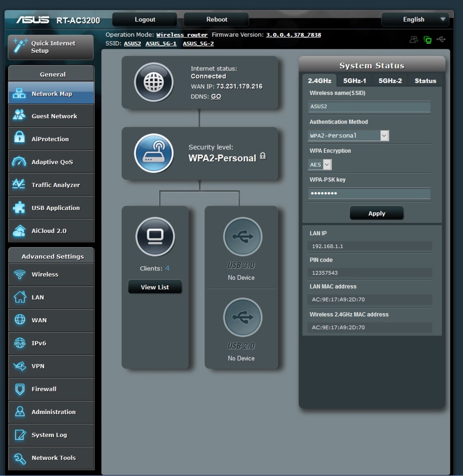This screenshot has height=476, width=463.
Task: Click the Quick Internet Setup wand icon
Action: click(x=20, y=46)
